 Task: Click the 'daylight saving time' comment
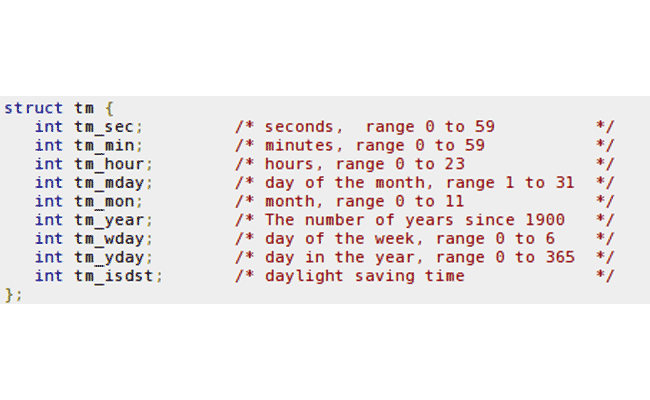coord(365,276)
